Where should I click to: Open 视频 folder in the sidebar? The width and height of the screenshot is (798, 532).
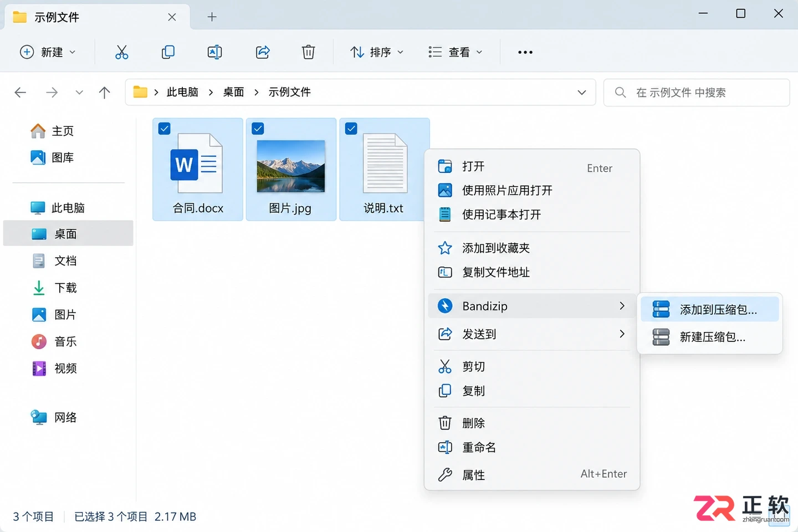(54, 368)
